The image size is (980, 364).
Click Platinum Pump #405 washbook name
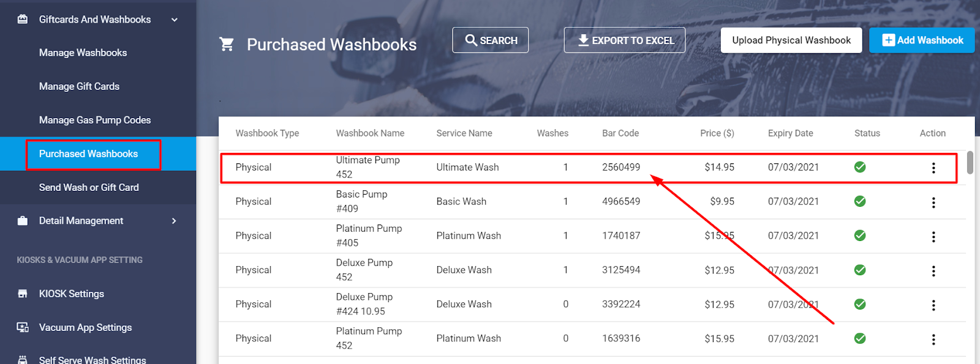tap(369, 236)
